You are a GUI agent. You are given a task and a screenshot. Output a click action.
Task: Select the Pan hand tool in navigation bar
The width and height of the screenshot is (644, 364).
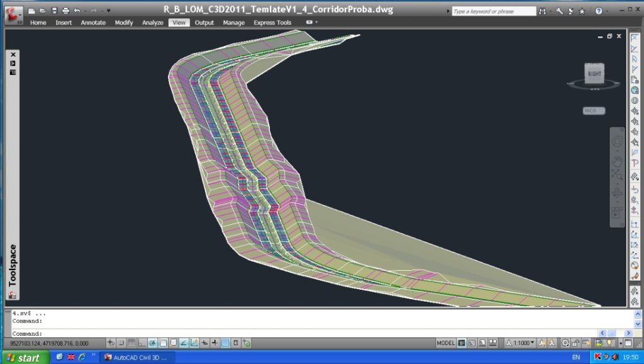tap(617, 161)
